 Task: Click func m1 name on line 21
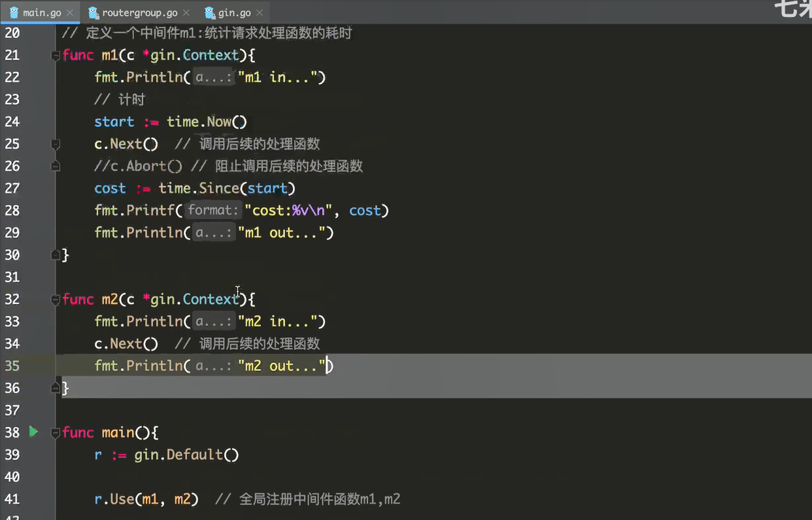(110, 55)
